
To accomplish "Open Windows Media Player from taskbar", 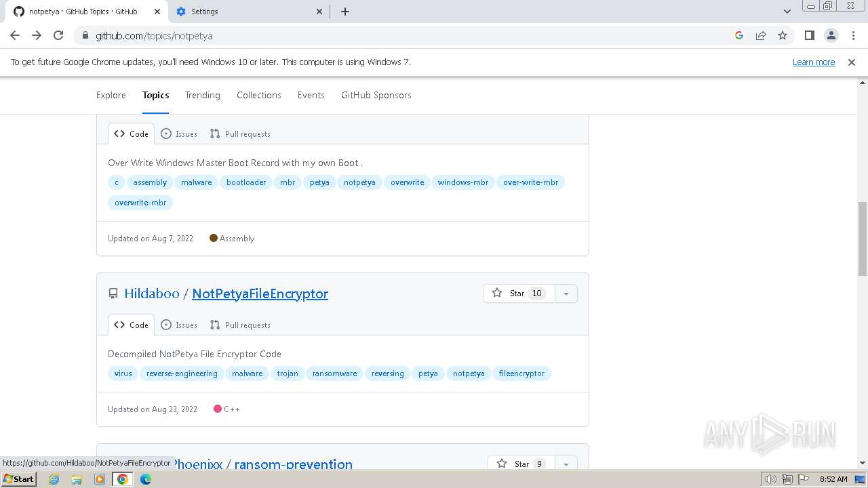I will click(100, 479).
